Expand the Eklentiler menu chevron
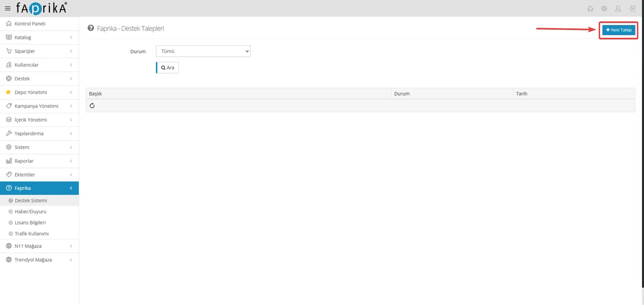 tap(71, 174)
